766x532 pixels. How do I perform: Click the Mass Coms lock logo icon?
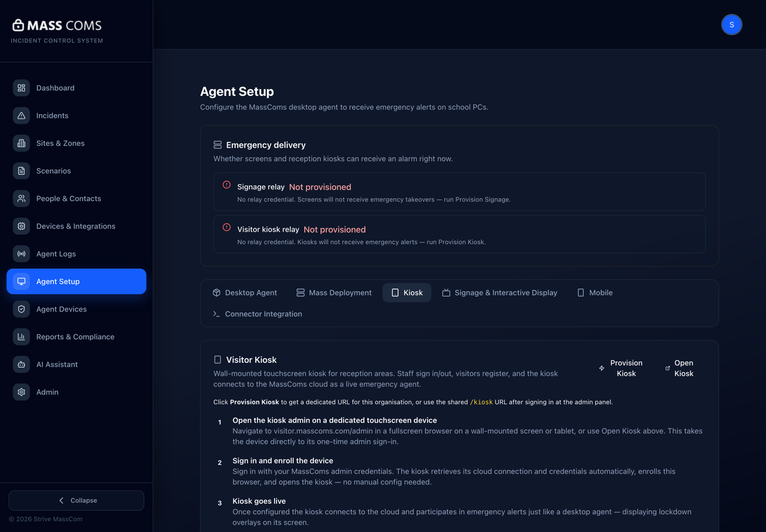point(18,25)
